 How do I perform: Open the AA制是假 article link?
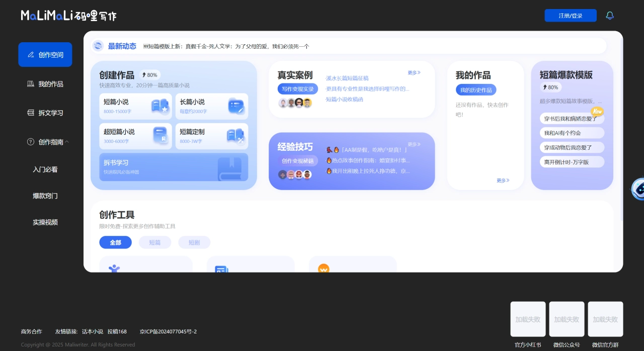(366, 150)
